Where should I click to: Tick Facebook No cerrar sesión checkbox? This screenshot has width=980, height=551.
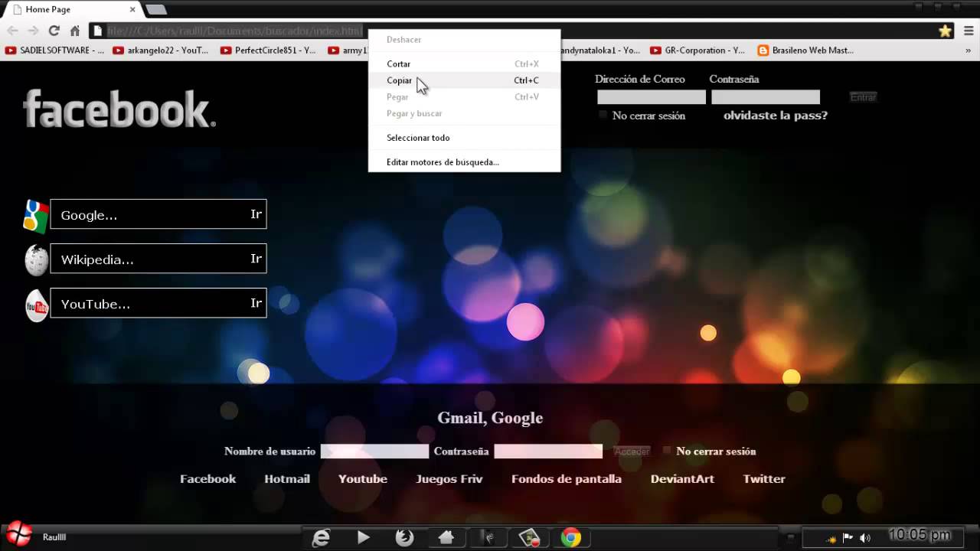coord(603,115)
